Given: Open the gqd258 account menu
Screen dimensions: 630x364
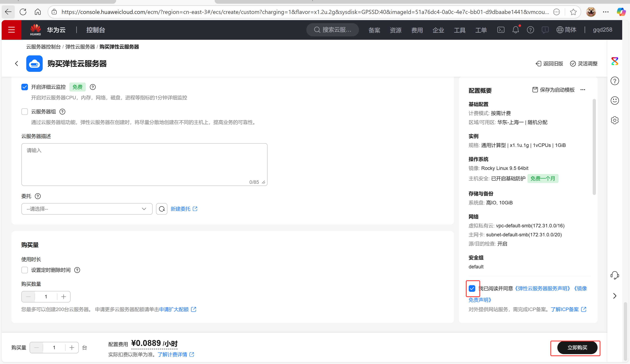Looking at the screenshot, I should pos(603,30).
